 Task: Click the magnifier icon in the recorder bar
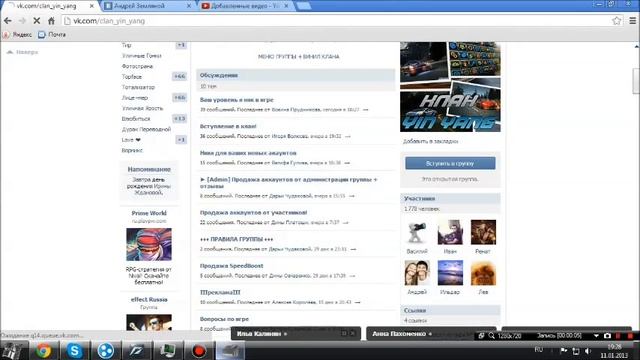click(x=492, y=336)
